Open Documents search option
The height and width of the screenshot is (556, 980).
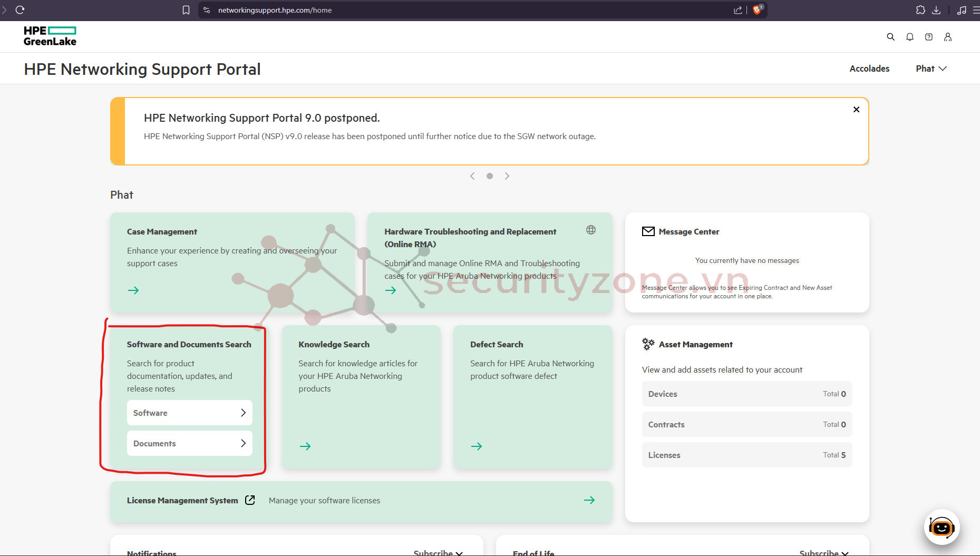pos(189,443)
